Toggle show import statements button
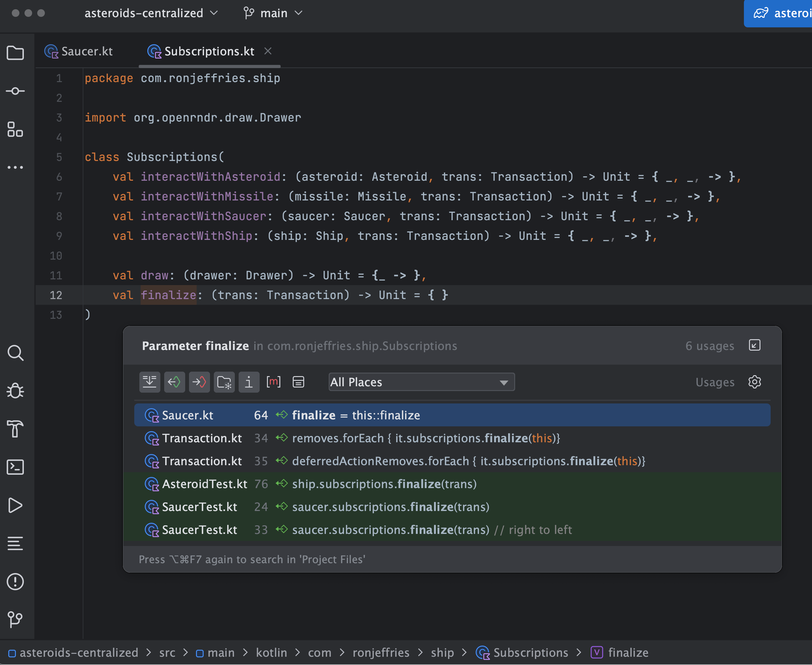The width and height of the screenshot is (812, 665). coord(249,382)
